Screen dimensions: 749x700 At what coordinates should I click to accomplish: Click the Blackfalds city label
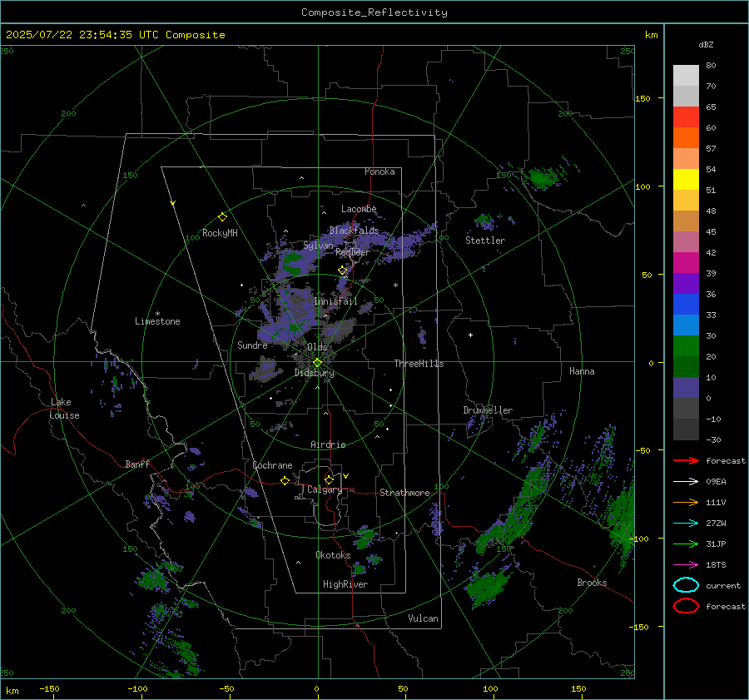point(354,231)
